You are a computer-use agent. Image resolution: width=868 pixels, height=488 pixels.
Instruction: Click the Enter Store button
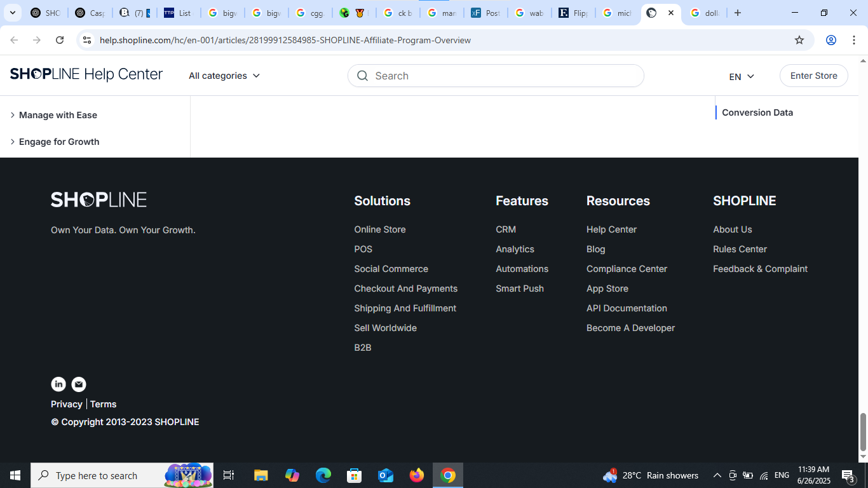[814, 76]
